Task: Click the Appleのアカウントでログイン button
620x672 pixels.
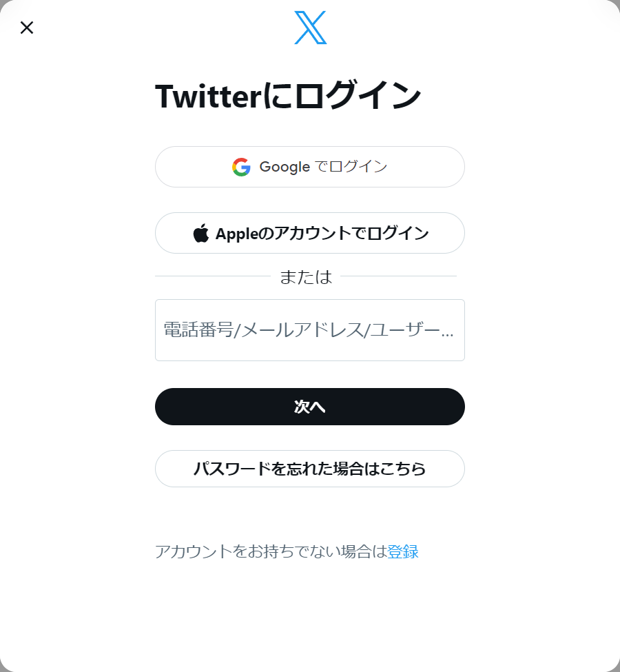Action: [309, 233]
